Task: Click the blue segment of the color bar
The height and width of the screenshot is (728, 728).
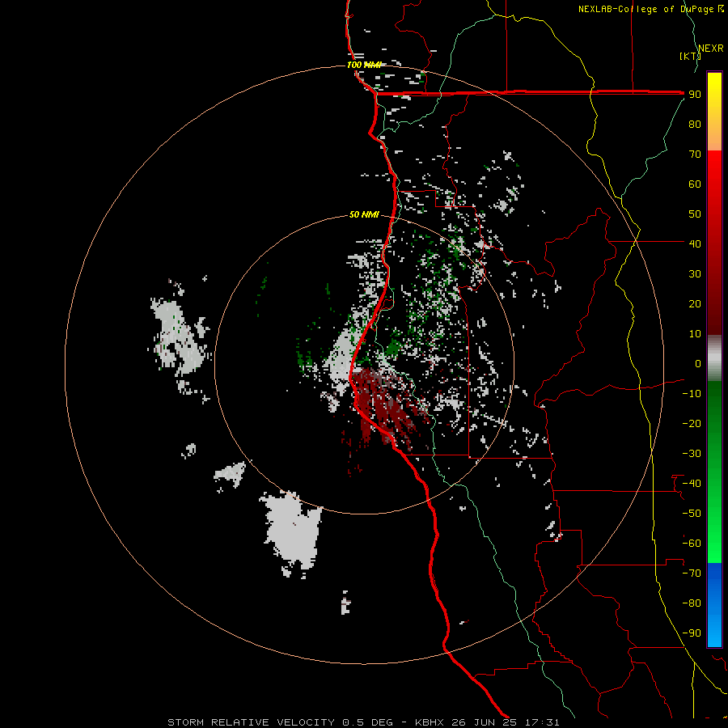Action: click(x=714, y=605)
